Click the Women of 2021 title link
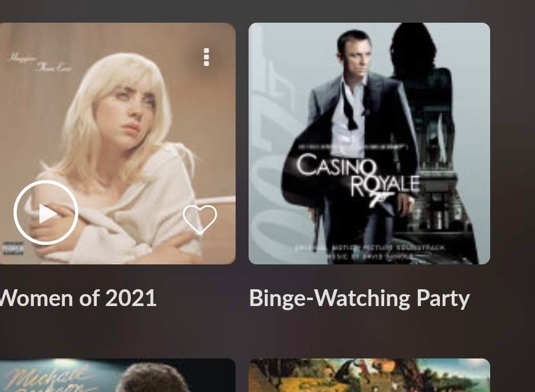This screenshot has height=392, width=535. [x=78, y=298]
